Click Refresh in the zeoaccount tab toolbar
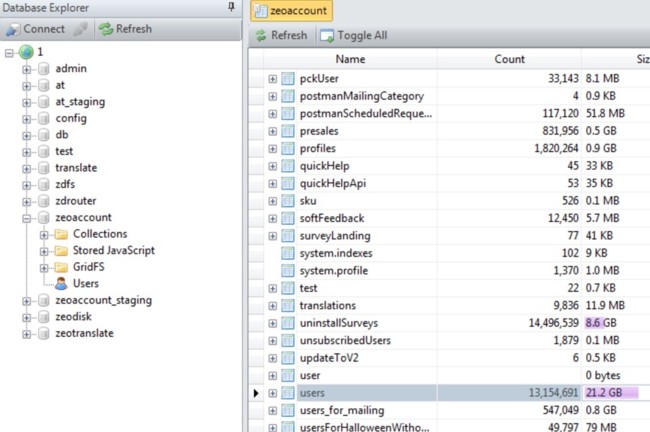 coord(281,36)
